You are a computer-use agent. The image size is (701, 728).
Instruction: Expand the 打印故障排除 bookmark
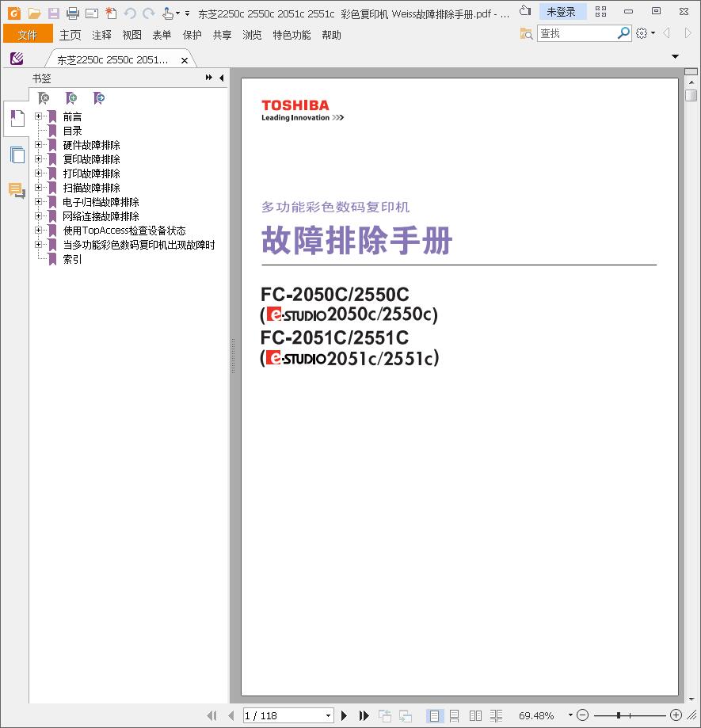coord(39,173)
